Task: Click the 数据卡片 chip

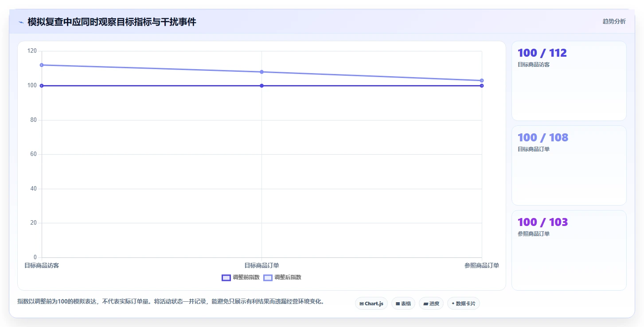Action: tap(464, 304)
